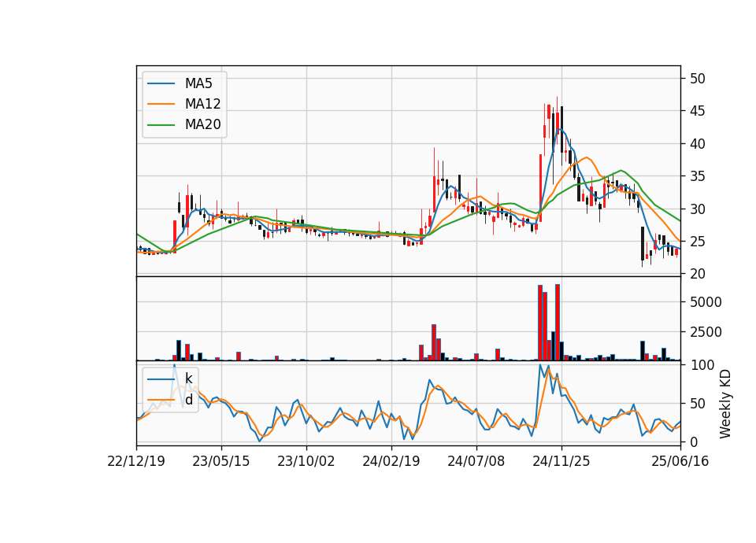Click the 45 price axis label
Image resolution: width=756 pixels, height=543 pixels.
(697, 111)
